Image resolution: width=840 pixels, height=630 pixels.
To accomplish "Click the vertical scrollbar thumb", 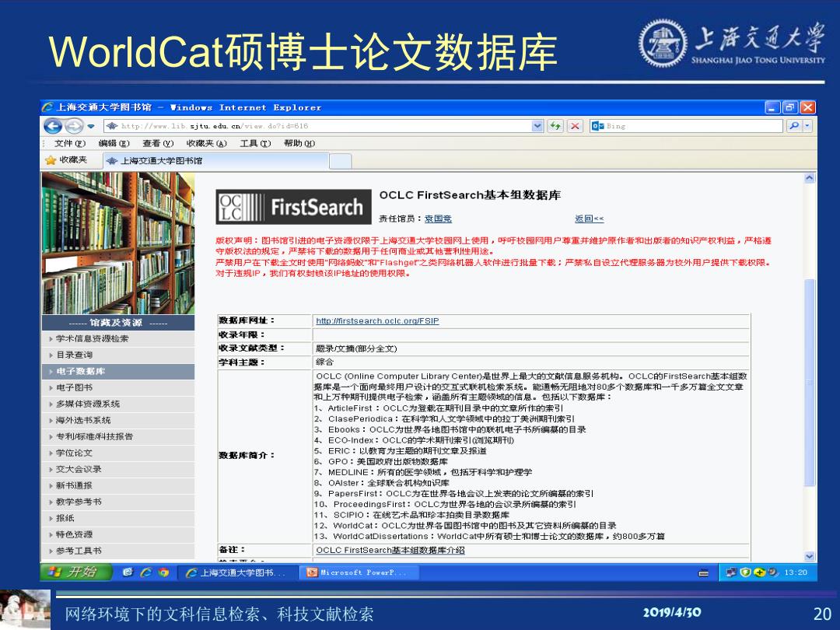I will point(810,383).
